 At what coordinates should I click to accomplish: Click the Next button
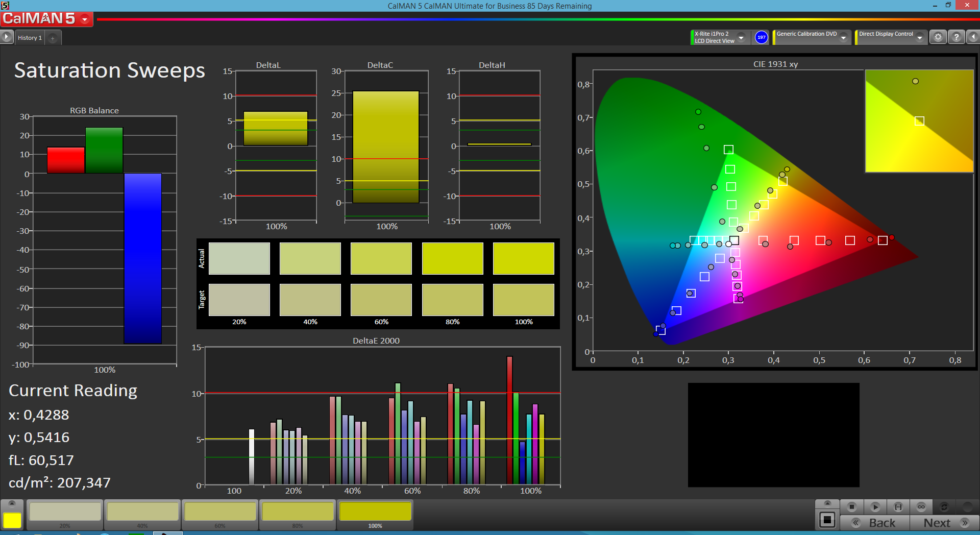[944, 523]
